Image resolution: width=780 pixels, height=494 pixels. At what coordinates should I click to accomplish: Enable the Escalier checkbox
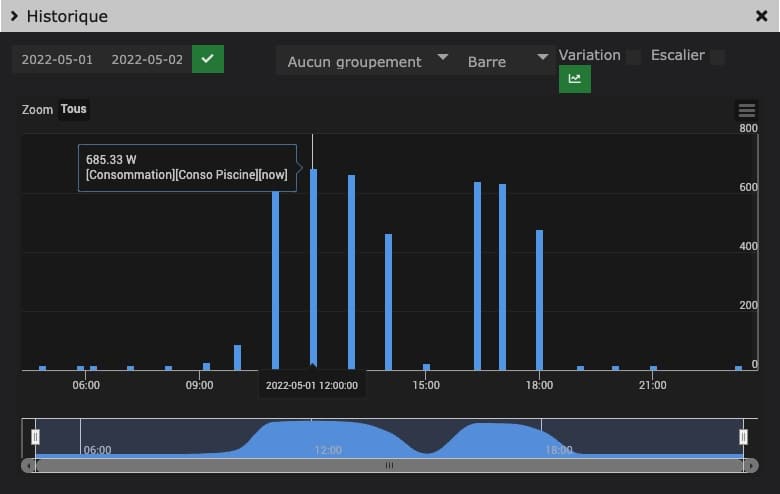click(x=717, y=57)
